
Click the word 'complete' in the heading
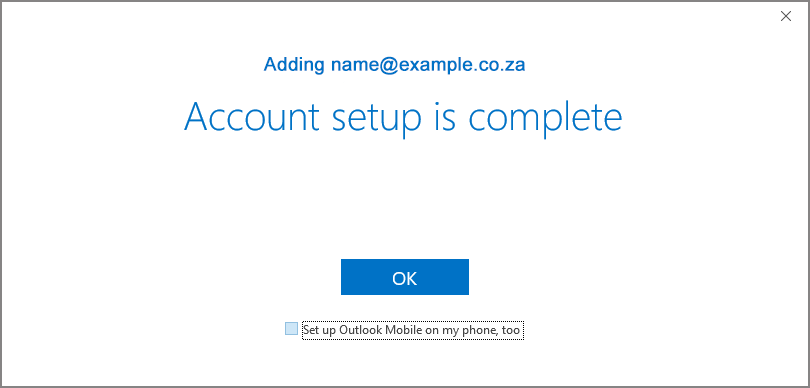(545, 119)
